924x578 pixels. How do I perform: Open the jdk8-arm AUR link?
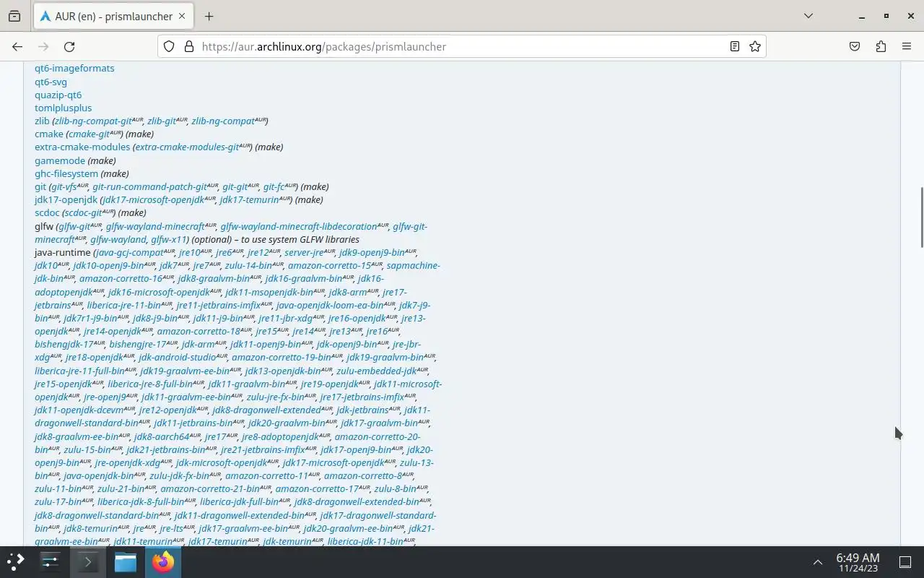[348, 292]
